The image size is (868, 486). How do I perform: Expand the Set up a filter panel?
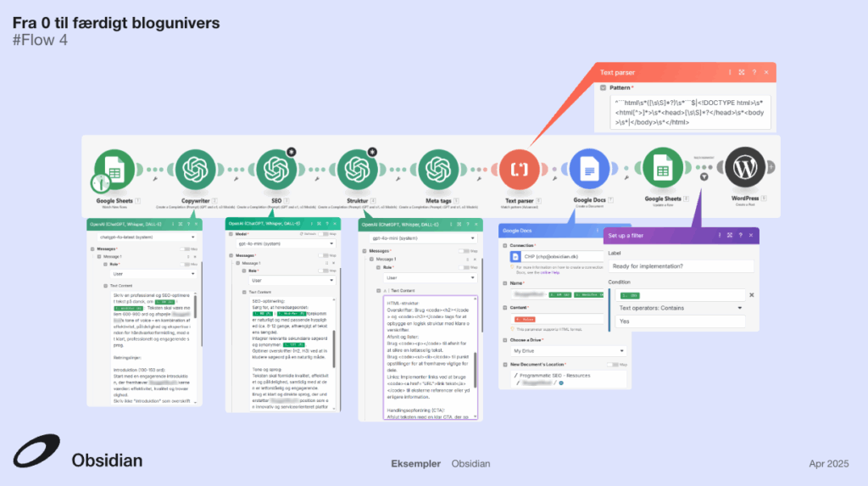click(730, 236)
